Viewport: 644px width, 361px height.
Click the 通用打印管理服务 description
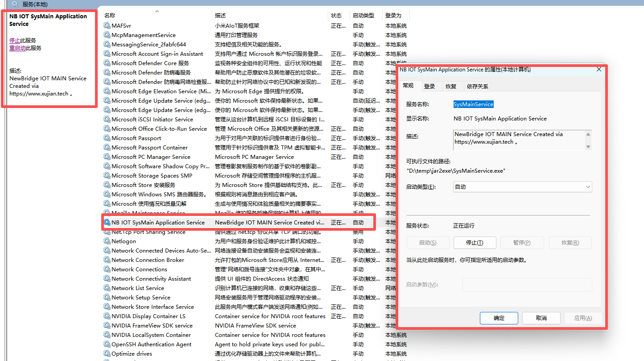236,35
